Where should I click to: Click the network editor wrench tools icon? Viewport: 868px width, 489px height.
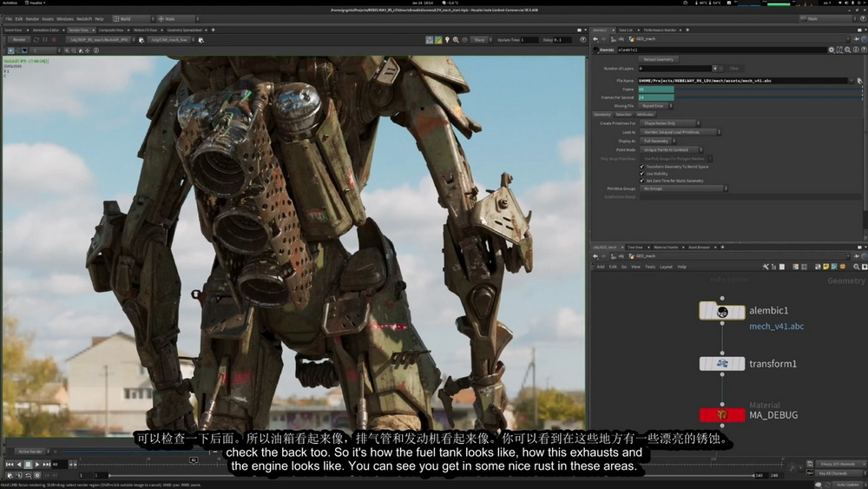(766, 267)
